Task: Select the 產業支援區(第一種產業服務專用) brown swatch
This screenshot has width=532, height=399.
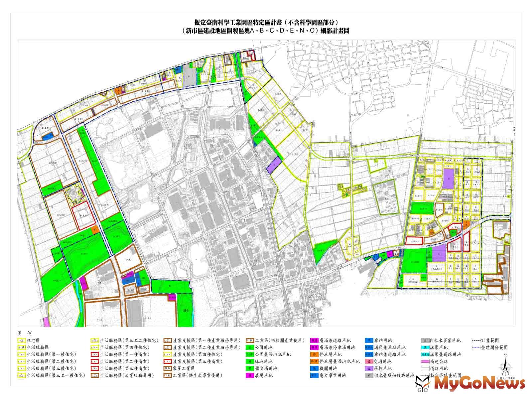Action: pos(168,340)
